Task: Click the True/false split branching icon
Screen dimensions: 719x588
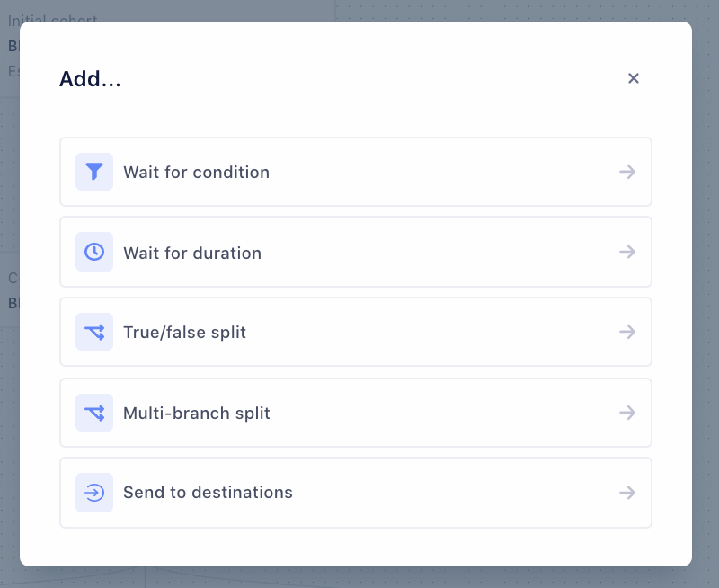Action: 94,333
